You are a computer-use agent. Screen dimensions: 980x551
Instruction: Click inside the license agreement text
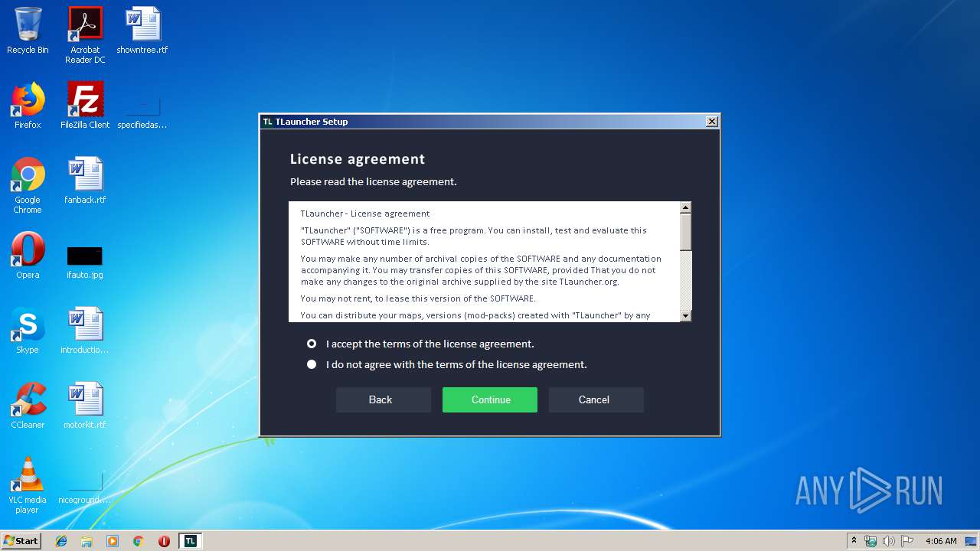[x=484, y=262]
